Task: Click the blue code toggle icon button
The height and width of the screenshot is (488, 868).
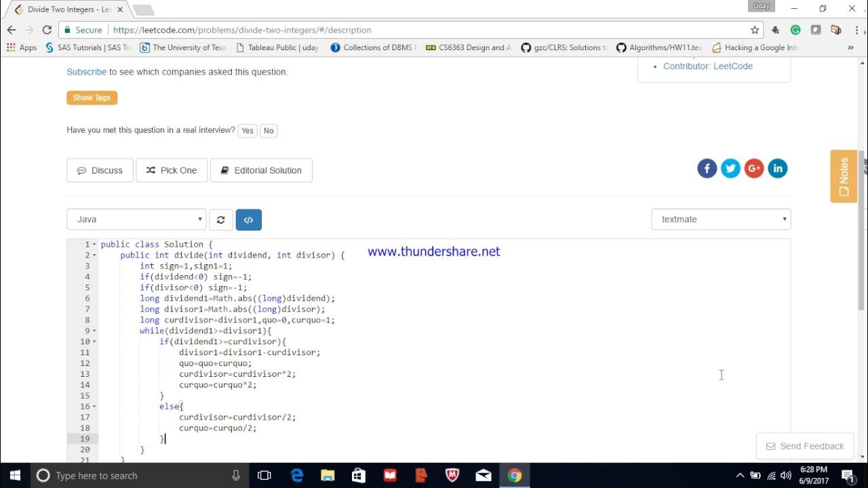Action: click(x=248, y=220)
